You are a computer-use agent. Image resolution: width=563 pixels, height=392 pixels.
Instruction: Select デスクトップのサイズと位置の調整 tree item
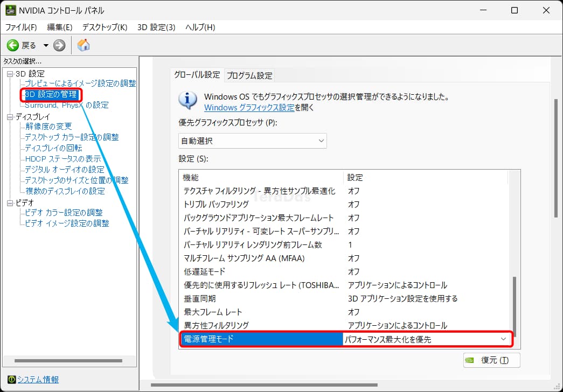[77, 180]
